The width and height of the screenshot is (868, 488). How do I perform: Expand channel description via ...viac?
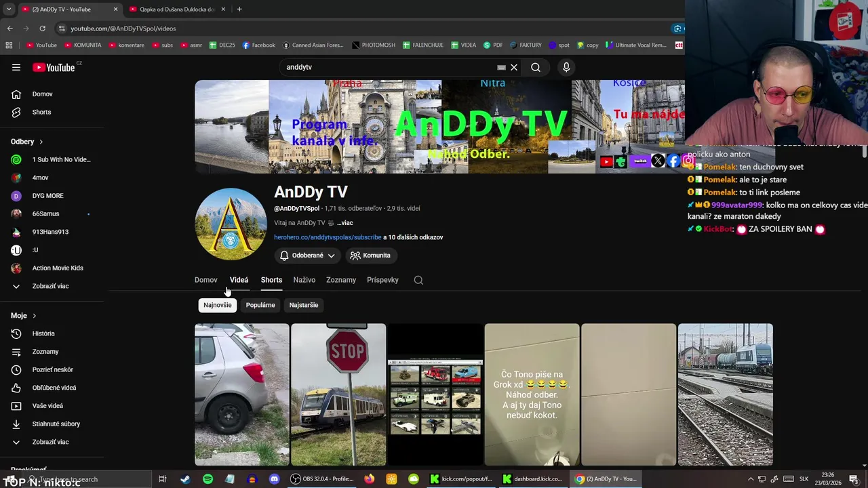pyautogui.click(x=345, y=223)
